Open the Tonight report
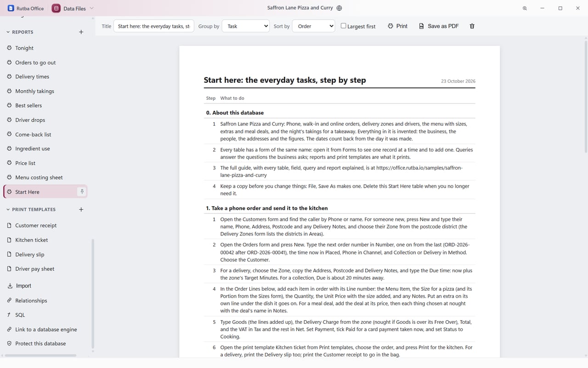Screen dimensions: 588x368 coord(45,48)
